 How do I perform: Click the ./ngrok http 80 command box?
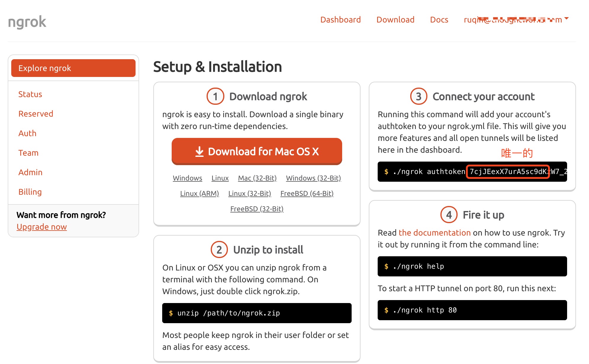(472, 310)
